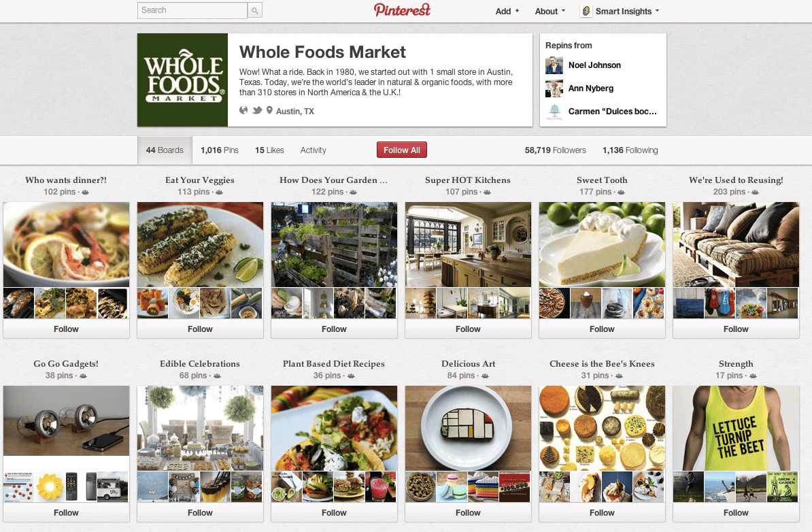Open the Pinterest logo home link
Viewport: 812px width, 532px height.
pos(402,10)
